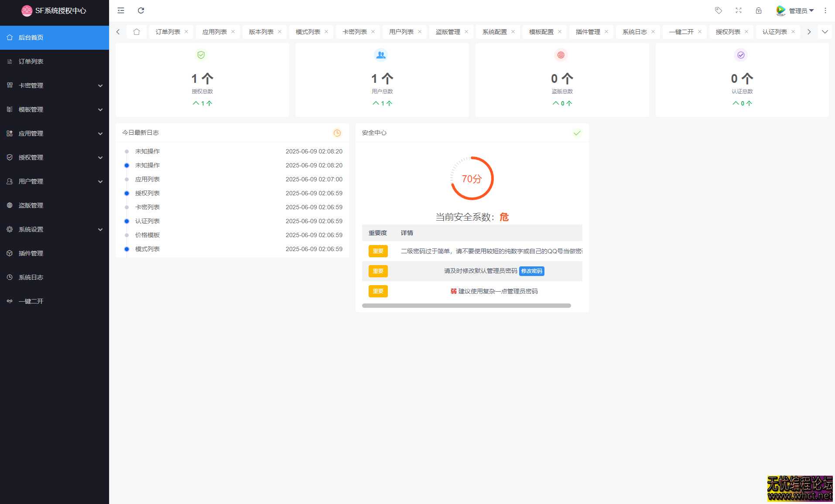Click the lock screen icon

click(x=759, y=10)
